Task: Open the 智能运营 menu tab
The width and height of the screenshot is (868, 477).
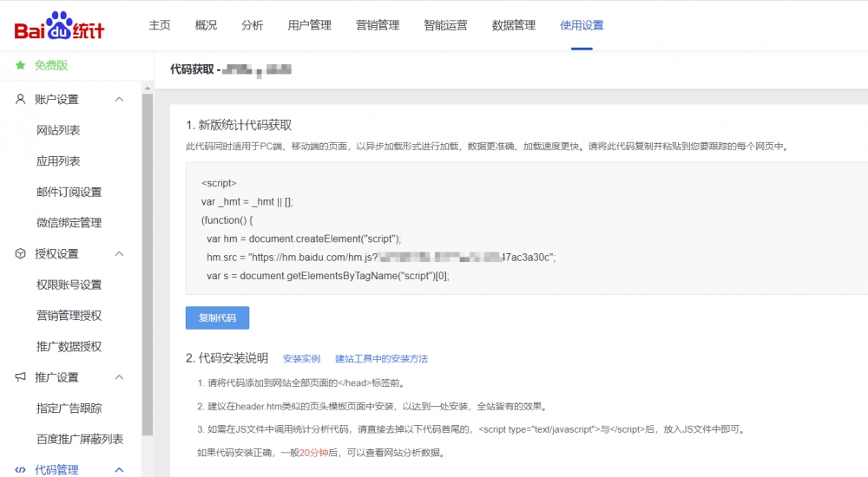Action: 445,25
